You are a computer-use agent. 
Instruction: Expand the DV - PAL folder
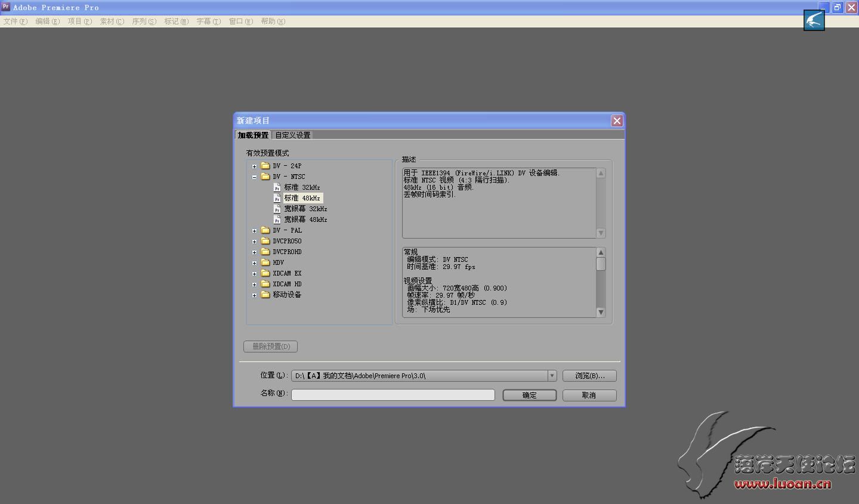254,231
